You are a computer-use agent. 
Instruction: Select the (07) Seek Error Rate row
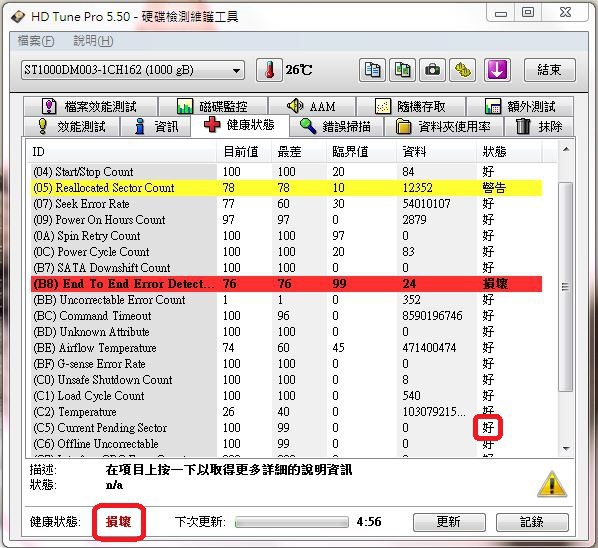pyautogui.click(x=286, y=204)
